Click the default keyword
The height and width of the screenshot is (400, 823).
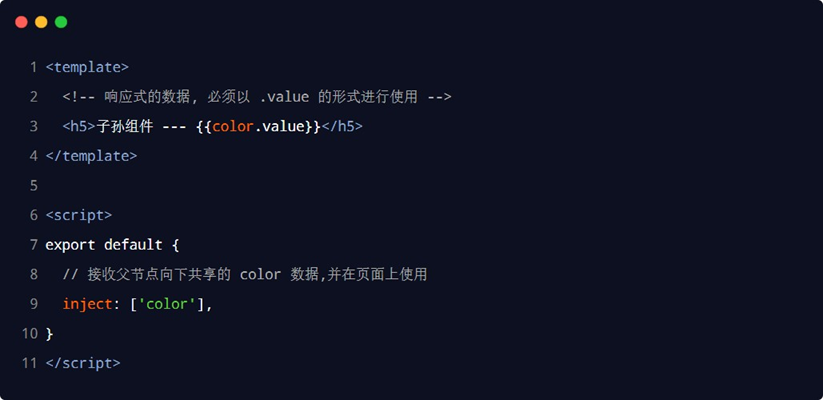click(133, 245)
